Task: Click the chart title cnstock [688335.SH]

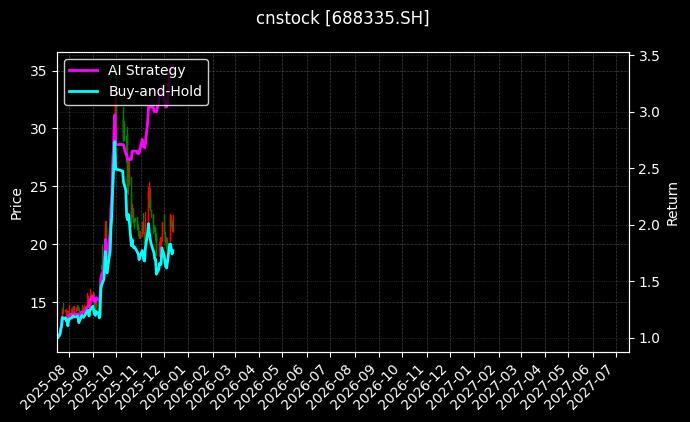Action: coord(343,18)
